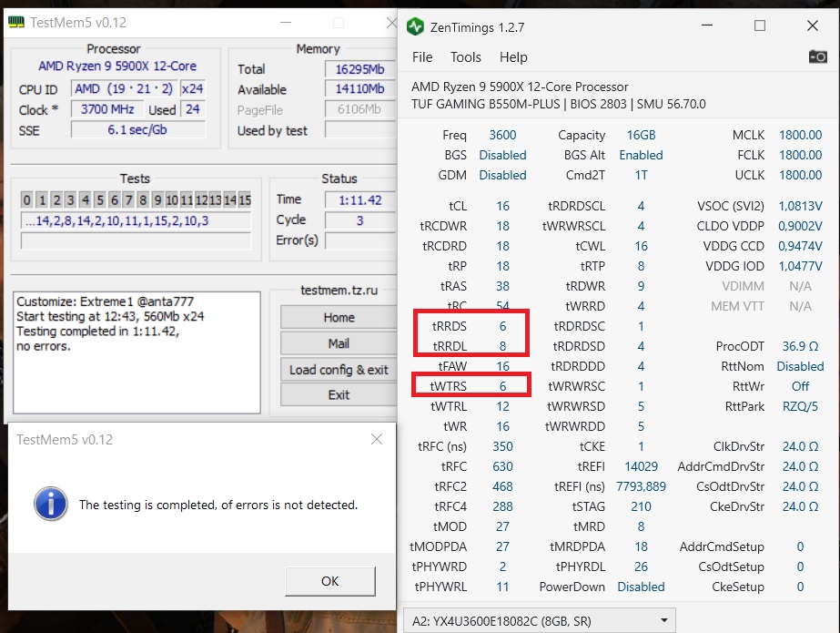
Task: Open the Help menu in ZenTimings
Action: pyautogui.click(x=513, y=57)
